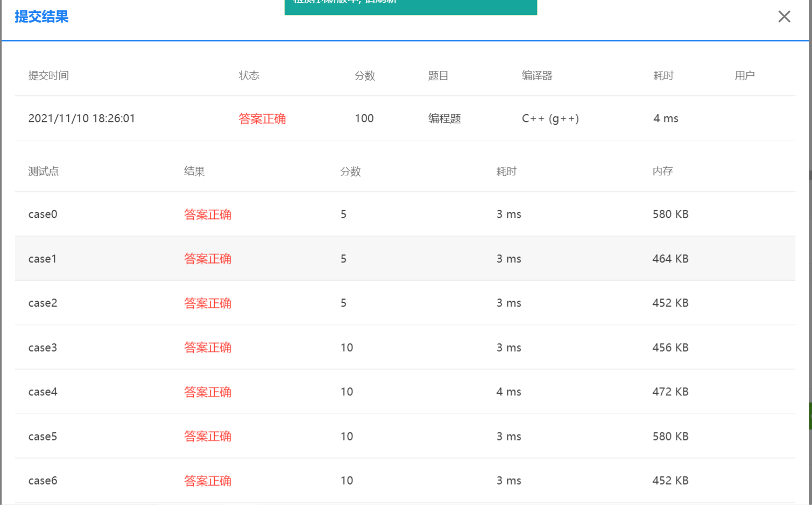Viewport: 812px width, 505px height.
Task: Select the case3 test point row
Action: pyautogui.click(x=43, y=347)
